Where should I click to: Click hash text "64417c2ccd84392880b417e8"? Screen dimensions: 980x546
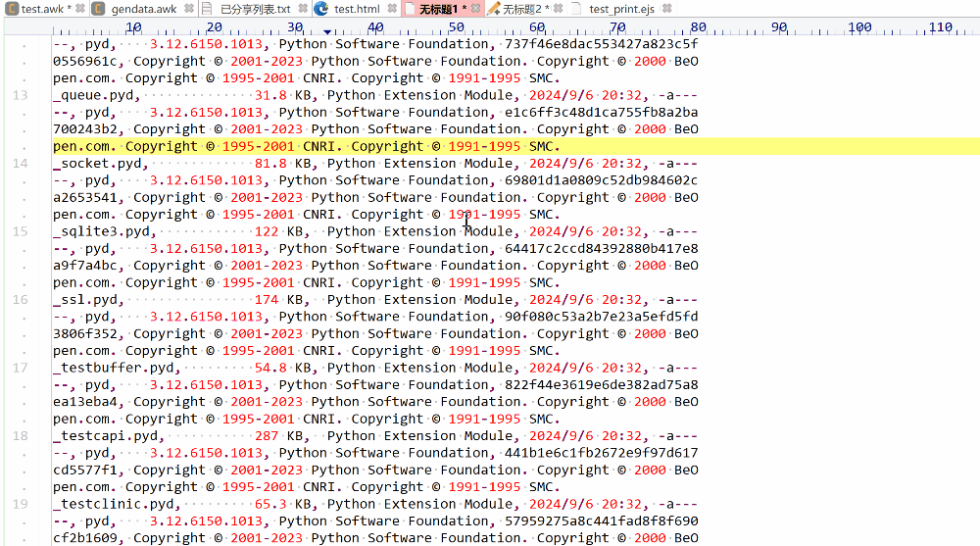602,248
